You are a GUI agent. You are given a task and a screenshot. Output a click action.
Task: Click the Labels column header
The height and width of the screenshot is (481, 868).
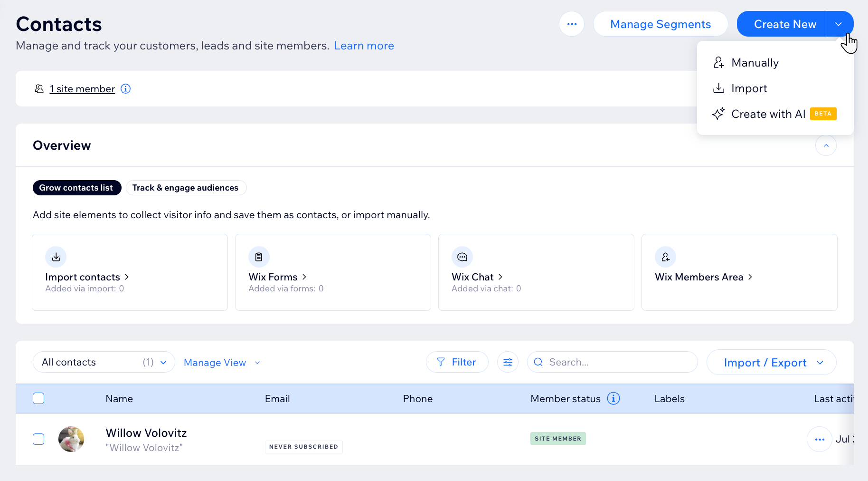click(x=670, y=399)
